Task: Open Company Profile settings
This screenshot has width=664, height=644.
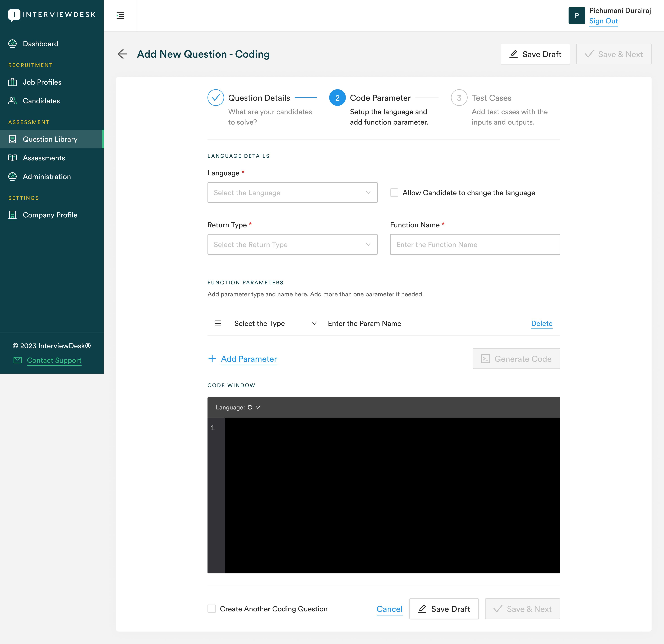Action: click(x=50, y=215)
